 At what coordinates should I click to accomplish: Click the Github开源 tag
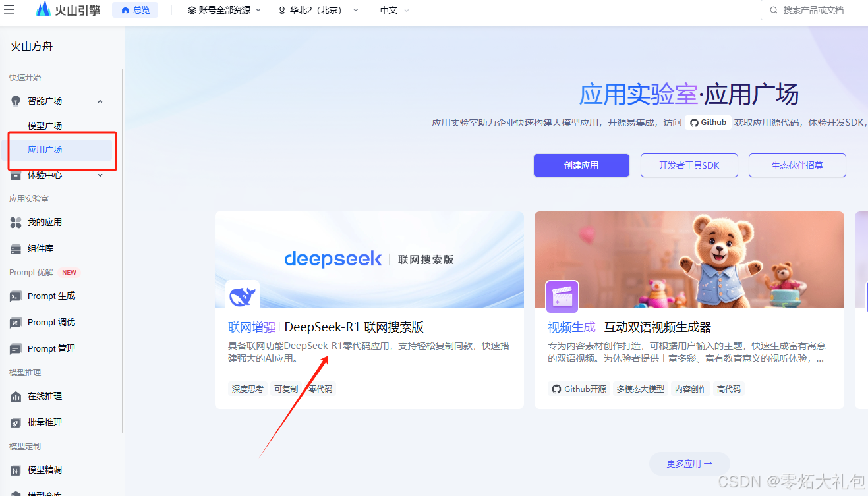point(579,389)
